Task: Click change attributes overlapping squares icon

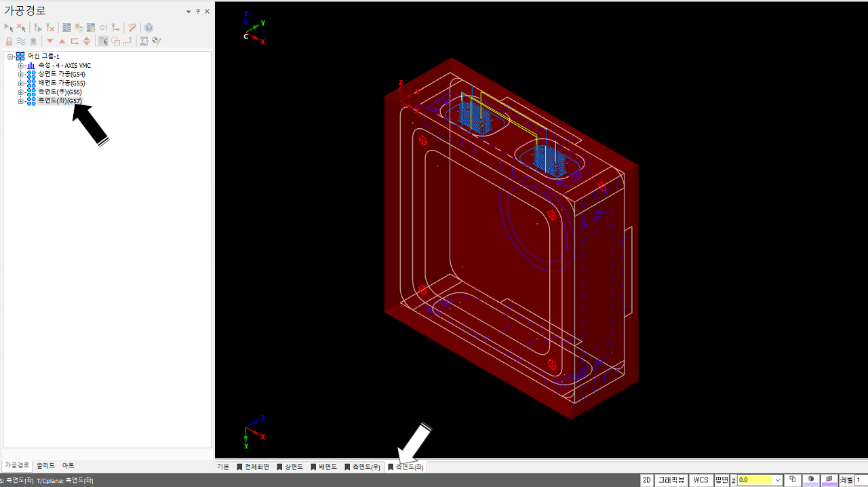Action: point(793,480)
